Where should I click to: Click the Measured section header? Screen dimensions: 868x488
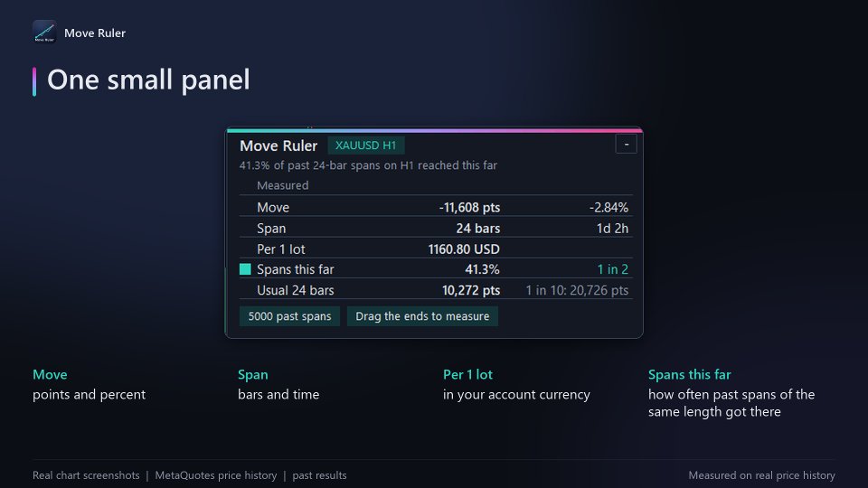[x=283, y=185]
